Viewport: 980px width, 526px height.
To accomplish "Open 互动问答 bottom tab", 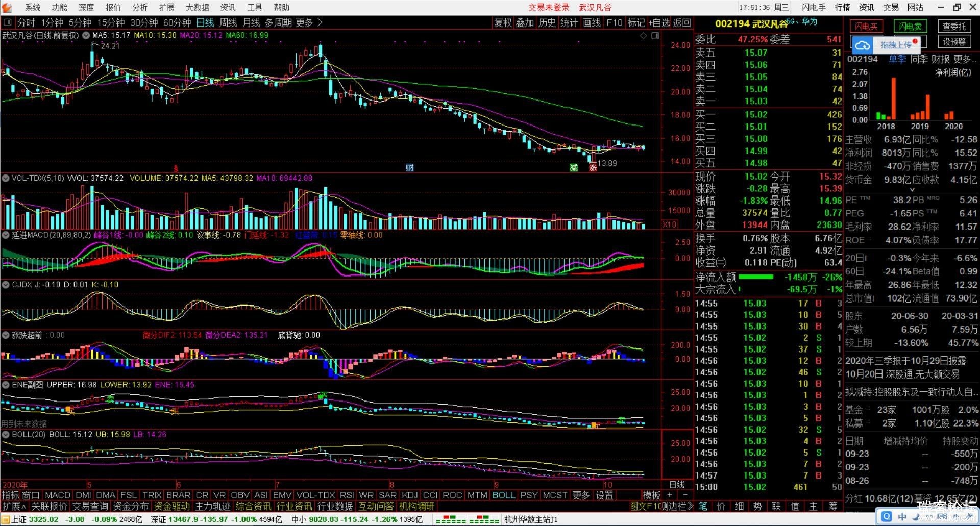I will click(x=376, y=506).
